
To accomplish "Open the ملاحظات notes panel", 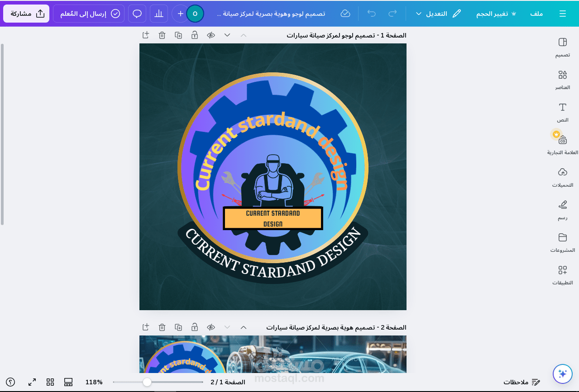I will [x=522, y=382].
